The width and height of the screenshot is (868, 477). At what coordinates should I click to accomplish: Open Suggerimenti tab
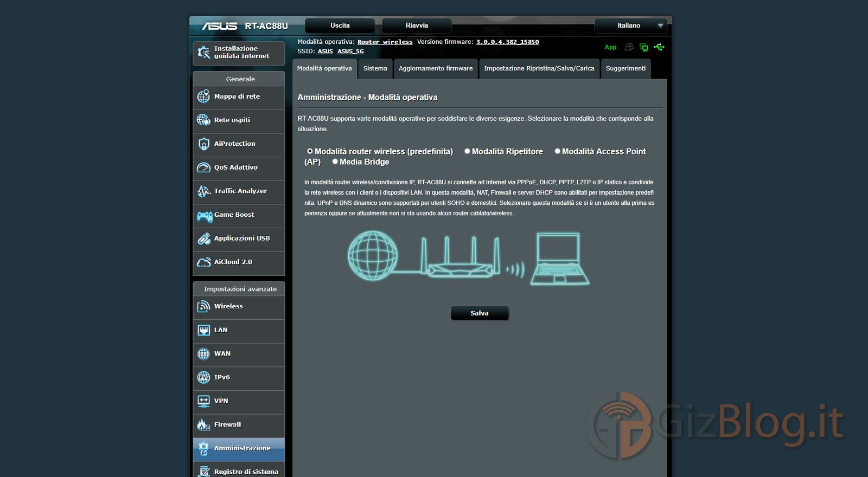coord(626,69)
